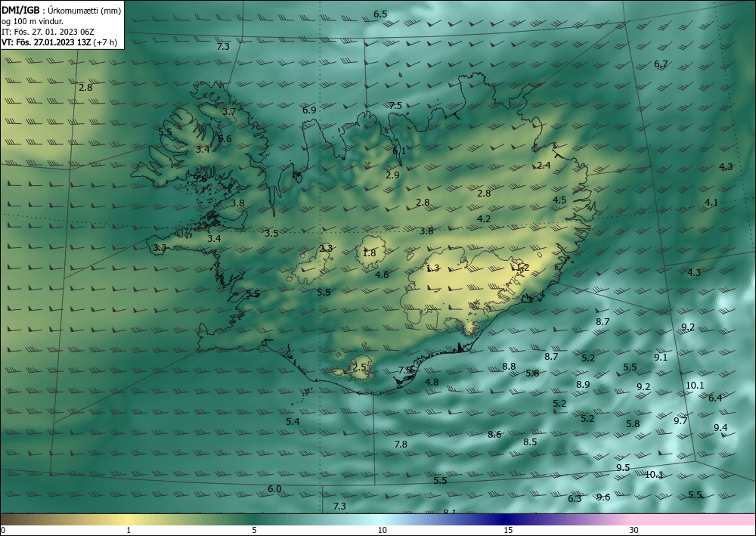Click the '1.2' value on the large glacier
The image size is (756, 536).
click(522, 267)
